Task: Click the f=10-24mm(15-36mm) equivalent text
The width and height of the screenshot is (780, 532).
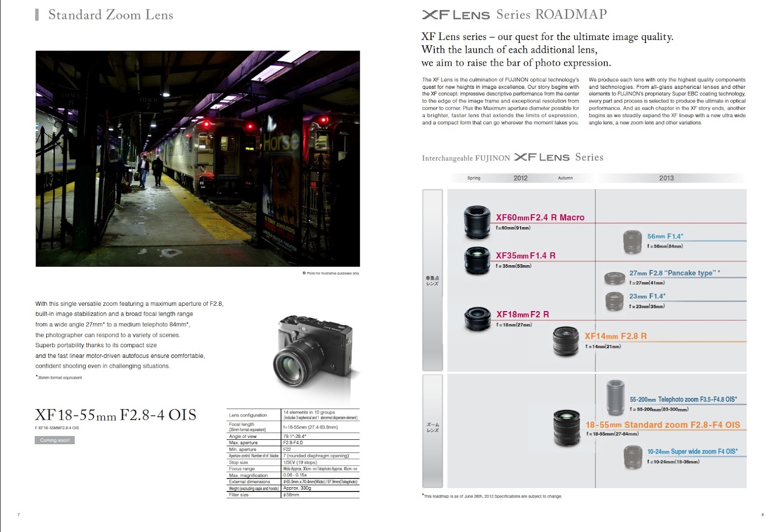Action: click(673, 461)
